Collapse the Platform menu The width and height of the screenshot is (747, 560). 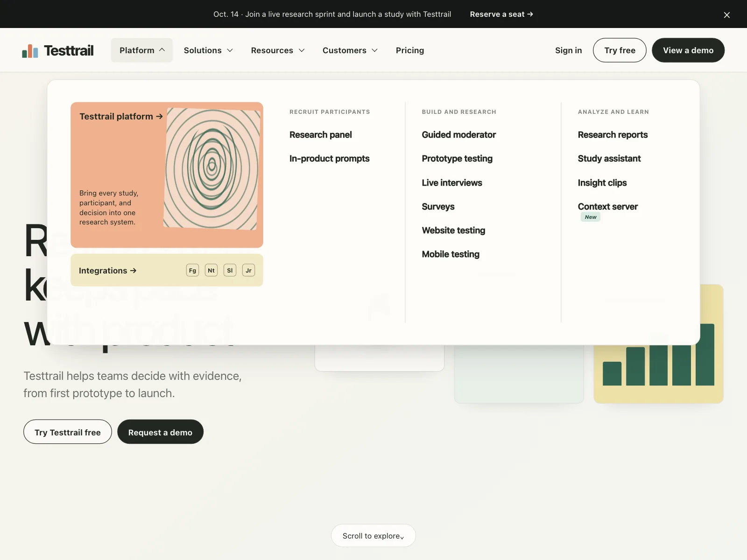click(x=141, y=50)
